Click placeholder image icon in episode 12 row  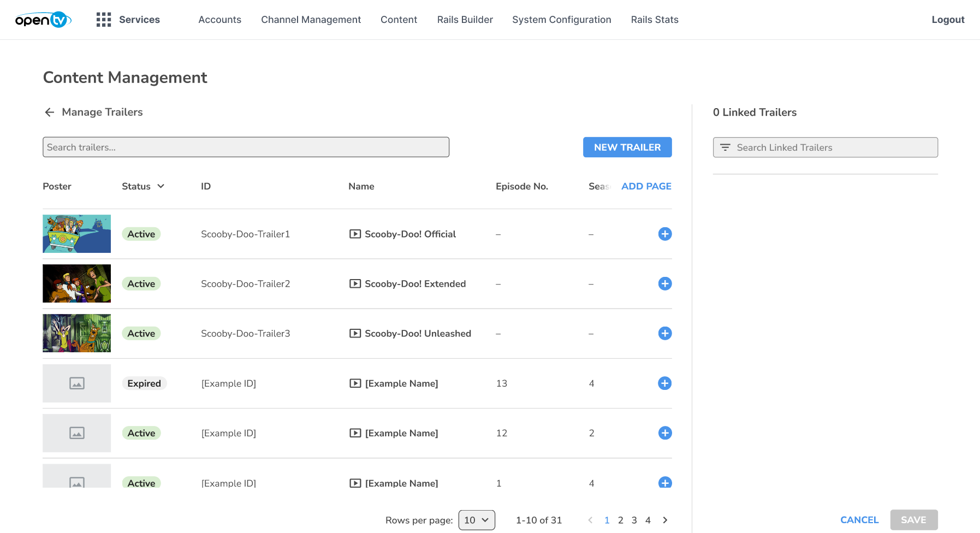pos(77,433)
